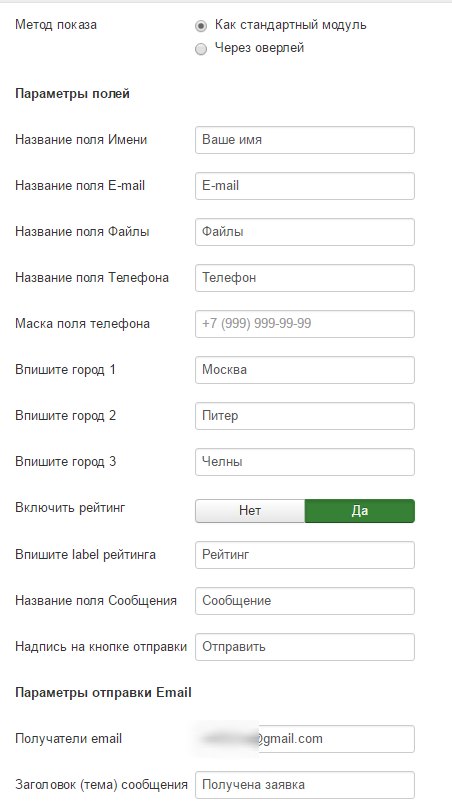Edit the rating label field 'Рейтинг'
Screen dimensions: 452x812
pyautogui.click(x=305, y=555)
